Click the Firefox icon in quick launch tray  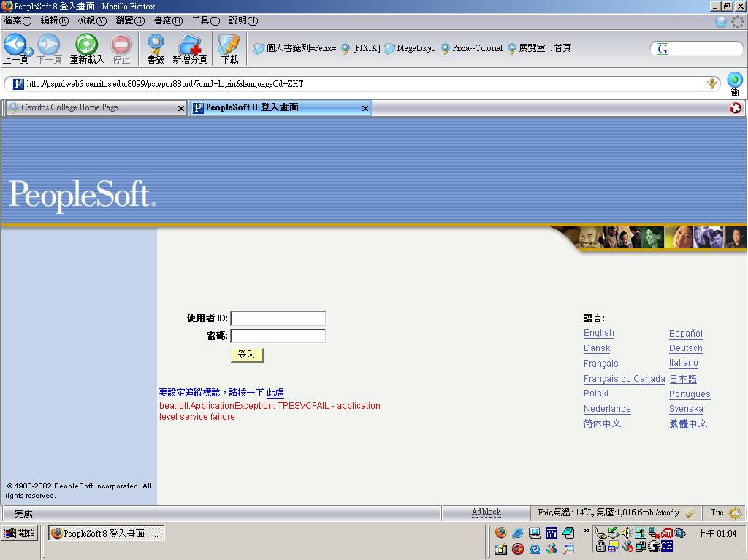tap(501, 533)
